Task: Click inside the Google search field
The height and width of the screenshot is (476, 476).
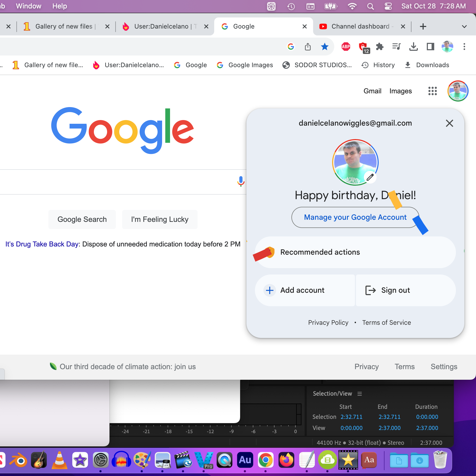Action: tap(116, 182)
